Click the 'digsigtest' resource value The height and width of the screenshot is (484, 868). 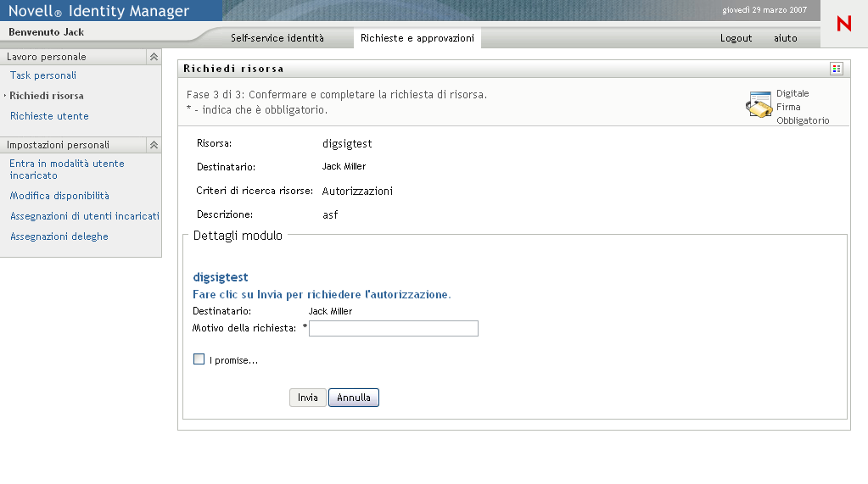pyautogui.click(x=347, y=144)
